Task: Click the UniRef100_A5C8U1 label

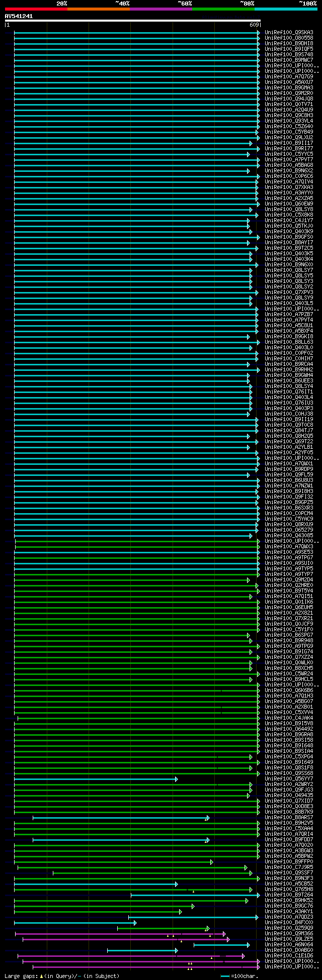Action: pos(289,325)
